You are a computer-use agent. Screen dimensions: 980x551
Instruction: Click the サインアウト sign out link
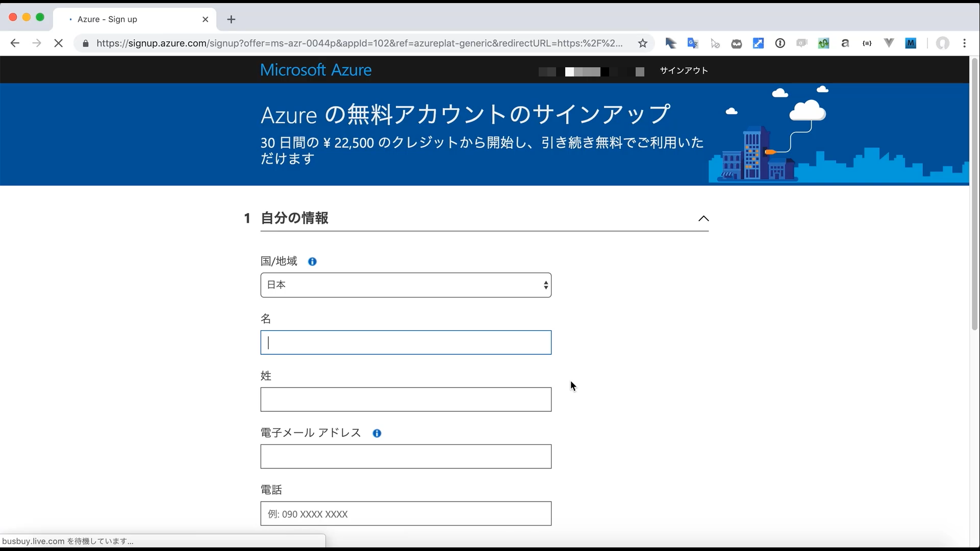click(x=684, y=71)
